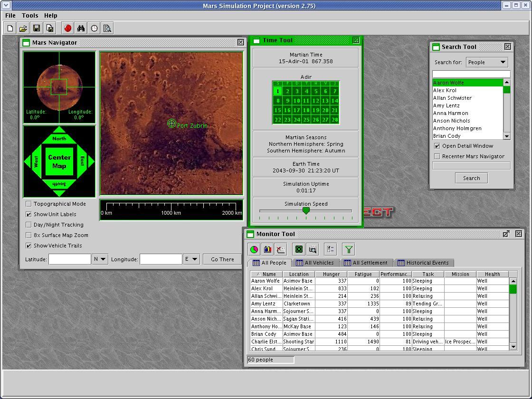
Task: Open the Mars Navigator via red globe icon
Action: click(68, 28)
